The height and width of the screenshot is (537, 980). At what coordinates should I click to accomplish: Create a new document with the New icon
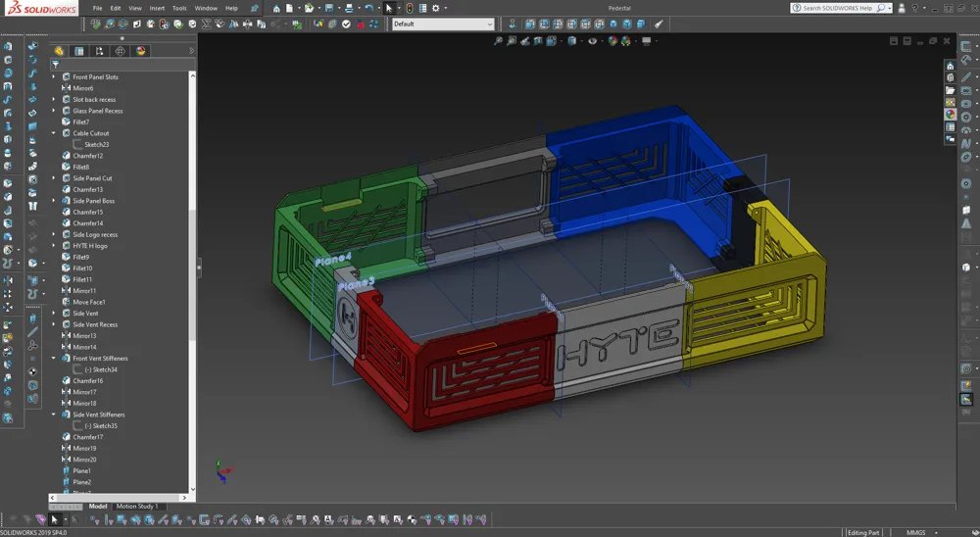pos(291,8)
